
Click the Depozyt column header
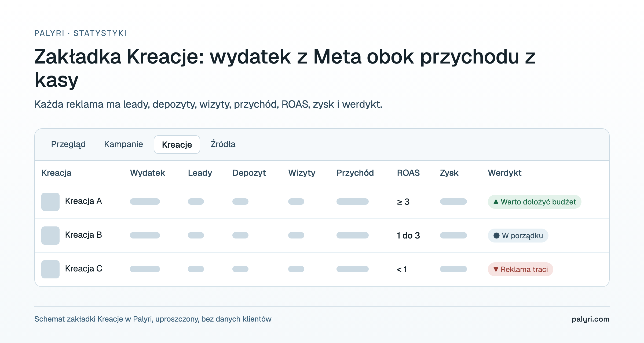(249, 173)
